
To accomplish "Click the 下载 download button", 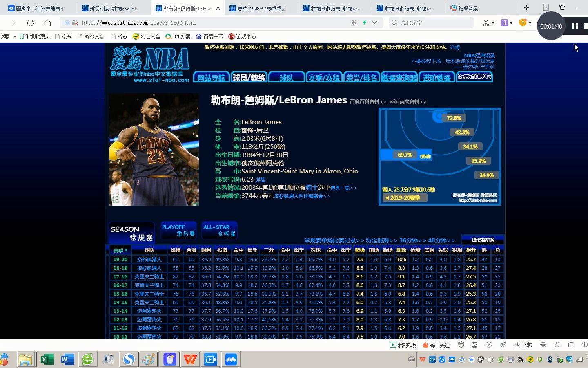I will (x=523, y=345).
